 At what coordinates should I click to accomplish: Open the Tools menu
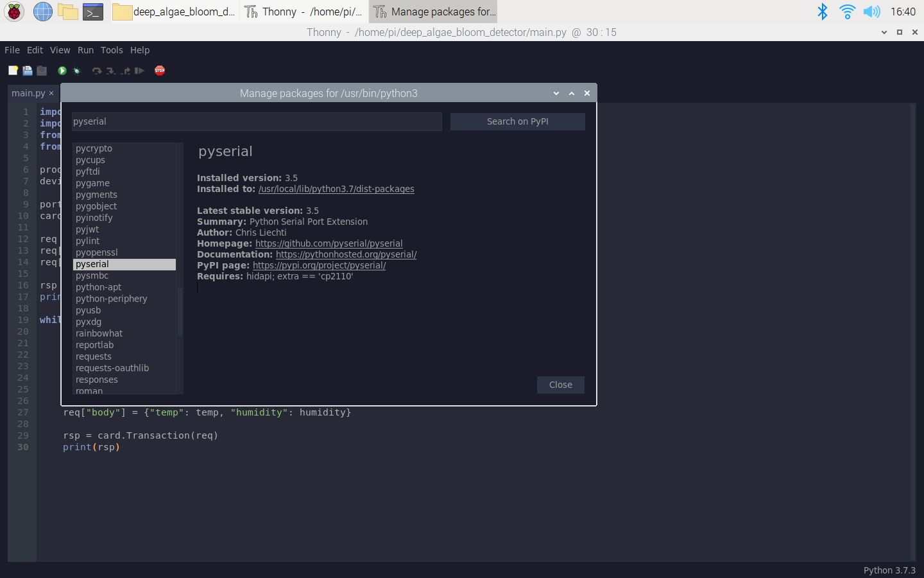(112, 50)
